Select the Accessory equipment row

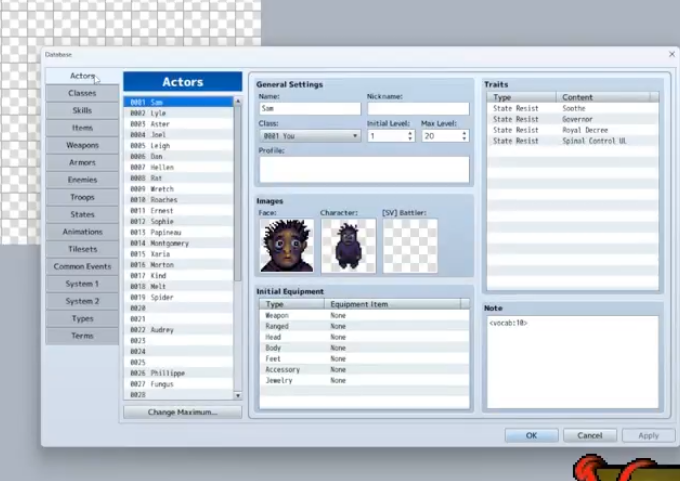point(364,370)
